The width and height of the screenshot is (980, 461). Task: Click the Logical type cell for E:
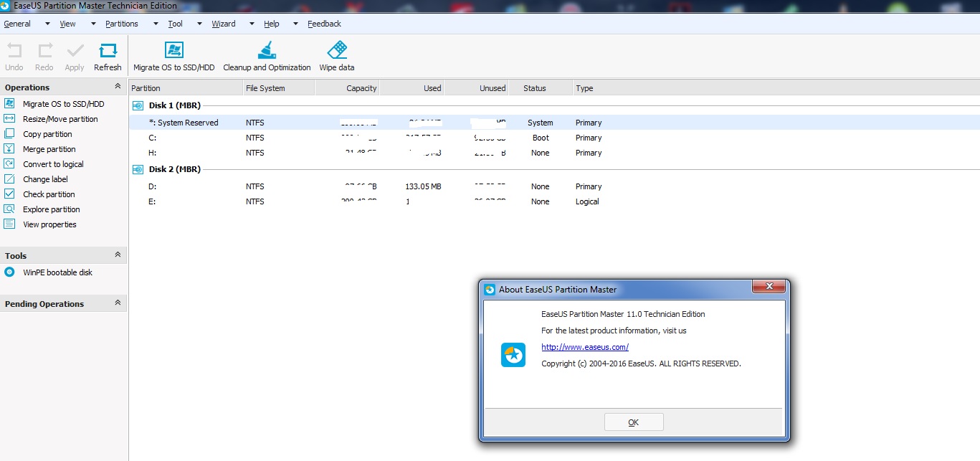click(587, 201)
